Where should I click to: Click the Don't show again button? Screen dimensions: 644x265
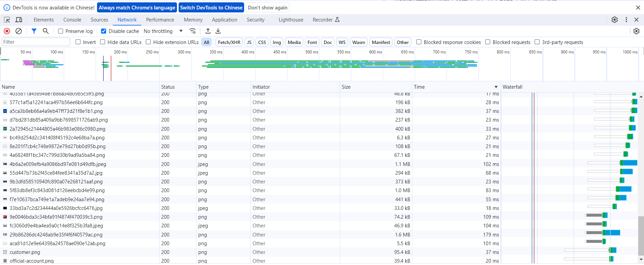[x=268, y=7]
